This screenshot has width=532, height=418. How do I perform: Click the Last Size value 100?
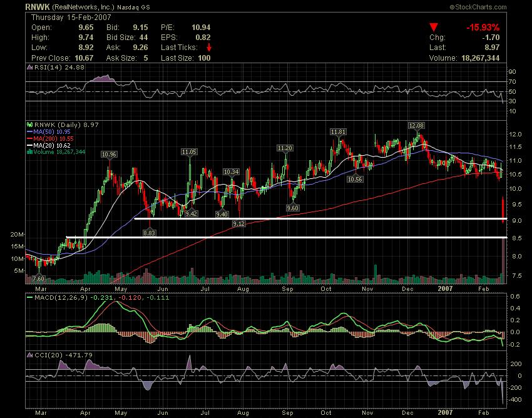coord(204,58)
